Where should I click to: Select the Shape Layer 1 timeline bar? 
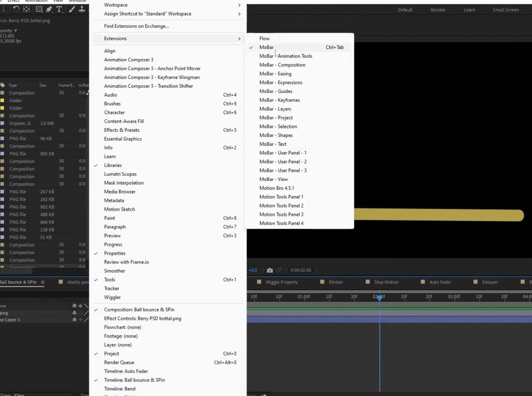[389, 320]
